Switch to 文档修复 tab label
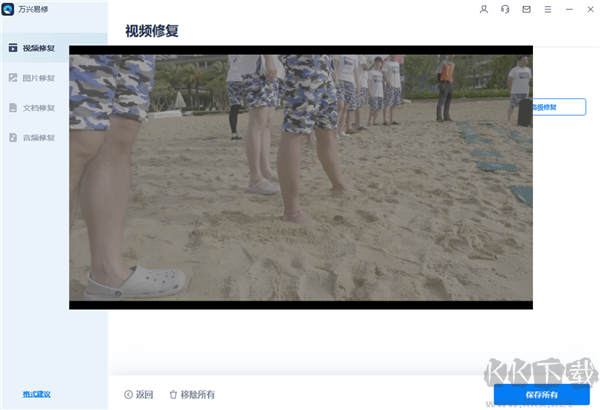Image resolution: width=600 pixels, height=410 pixels. (x=39, y=108)
